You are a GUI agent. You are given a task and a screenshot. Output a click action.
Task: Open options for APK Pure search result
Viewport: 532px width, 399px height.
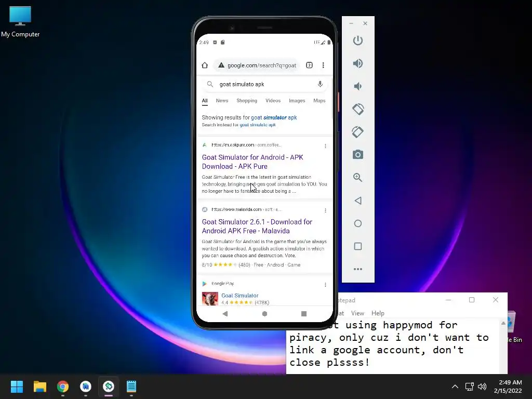325,146
